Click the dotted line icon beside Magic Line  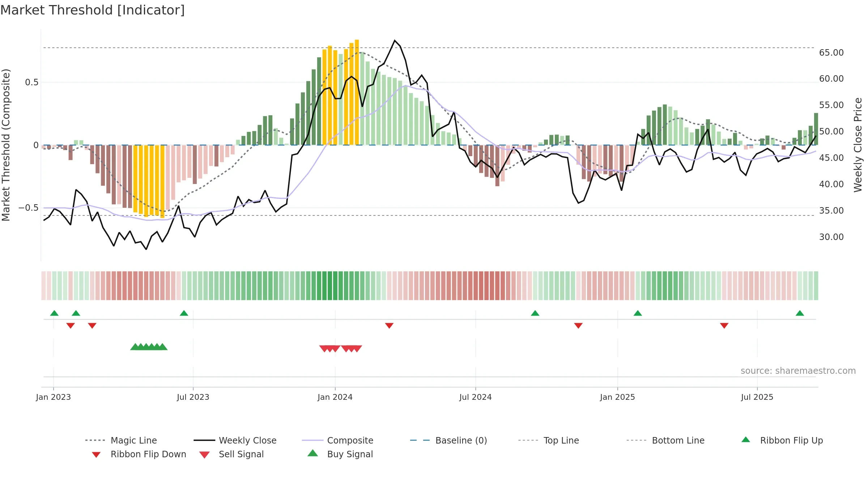click(x=95, y=440)
